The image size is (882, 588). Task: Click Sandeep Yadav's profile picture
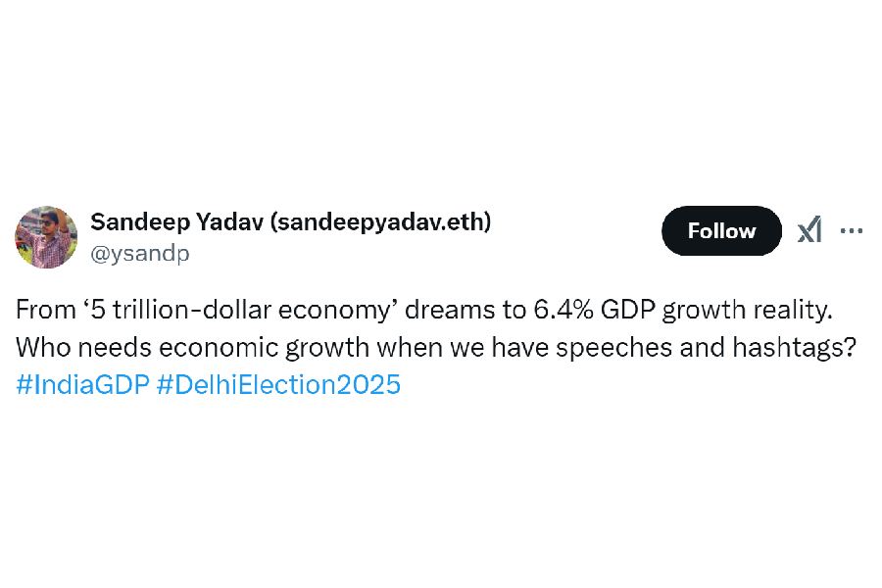(46, 237)
